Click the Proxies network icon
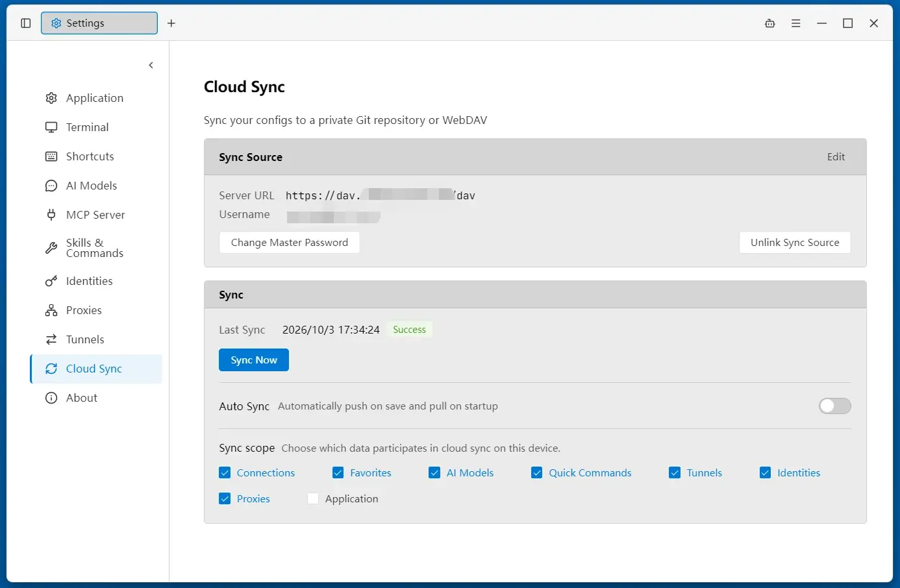The height and width of the screenshot is (588, 900). (x=51, y=310)
